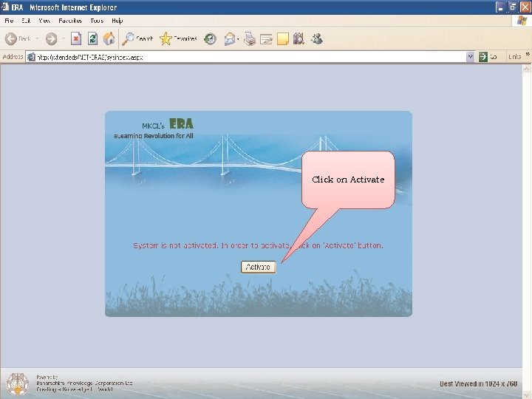Open the Help menu
The width and height of the screenshot is (532, 399).
pyautogui.click(x=117, y=21)
